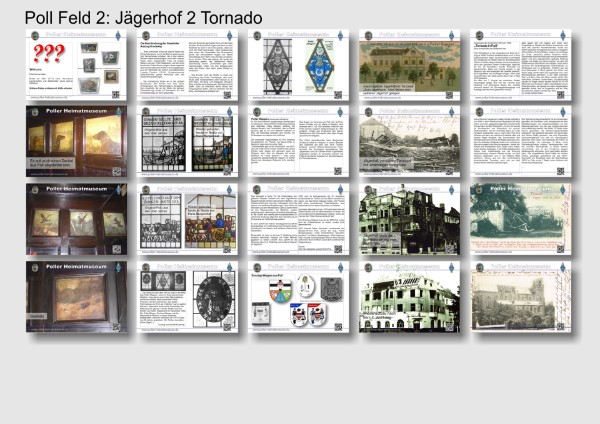The width and height of the screenshot is (600, 424).
Task: Click the blue diamond logo on ruined building slide
Action: pos(450,189)
